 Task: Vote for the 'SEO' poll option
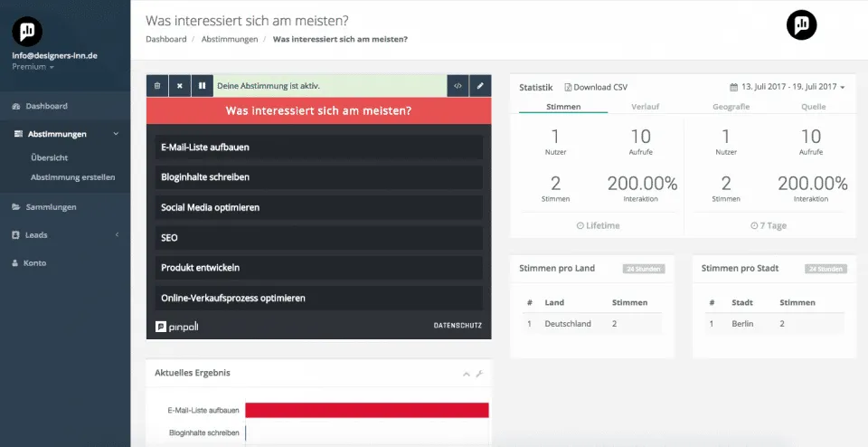coord(318,238)
